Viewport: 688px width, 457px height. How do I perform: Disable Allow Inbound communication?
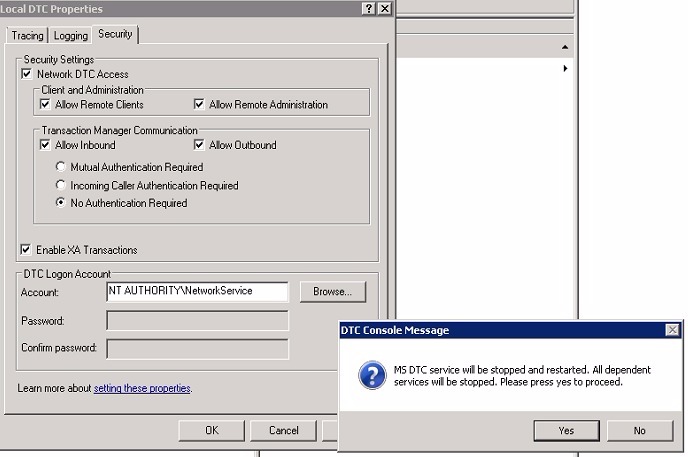pos(45,145)
